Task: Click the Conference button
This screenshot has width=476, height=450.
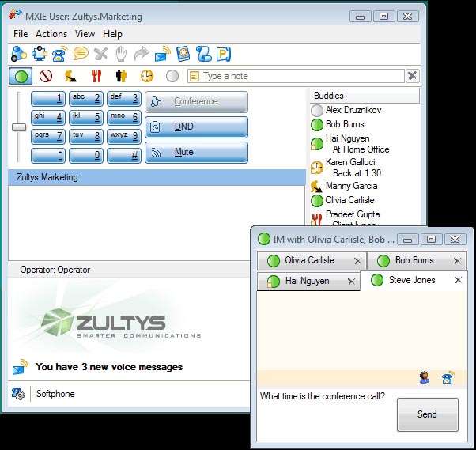Action: pyautogui.click(x=196, y=102)
